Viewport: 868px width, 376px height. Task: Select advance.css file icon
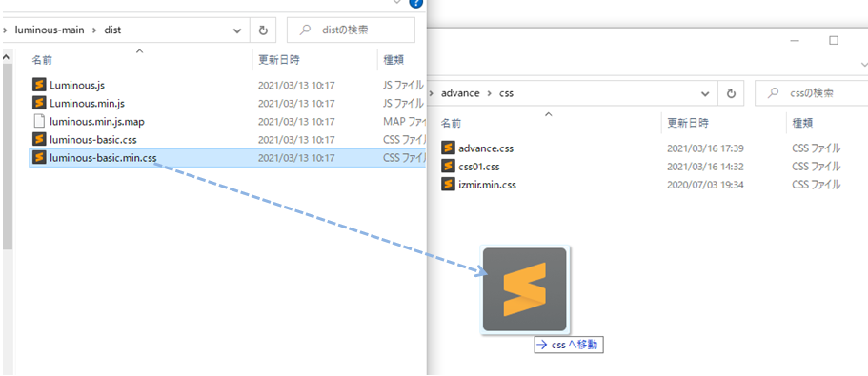tap(448, 148)
